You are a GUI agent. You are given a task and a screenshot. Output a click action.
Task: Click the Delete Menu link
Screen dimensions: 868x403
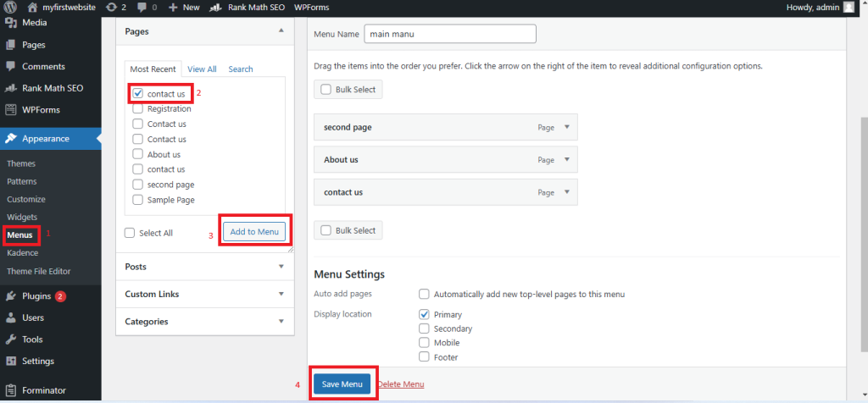[x=401, y=384]
